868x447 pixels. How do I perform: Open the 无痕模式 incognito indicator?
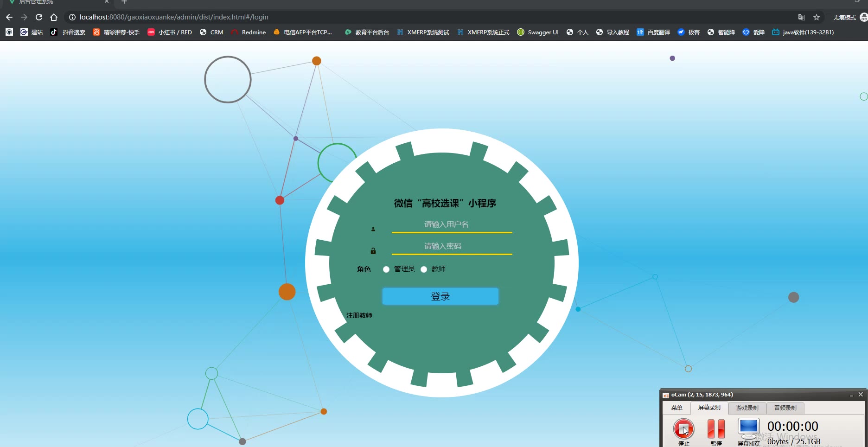(849, 17)
